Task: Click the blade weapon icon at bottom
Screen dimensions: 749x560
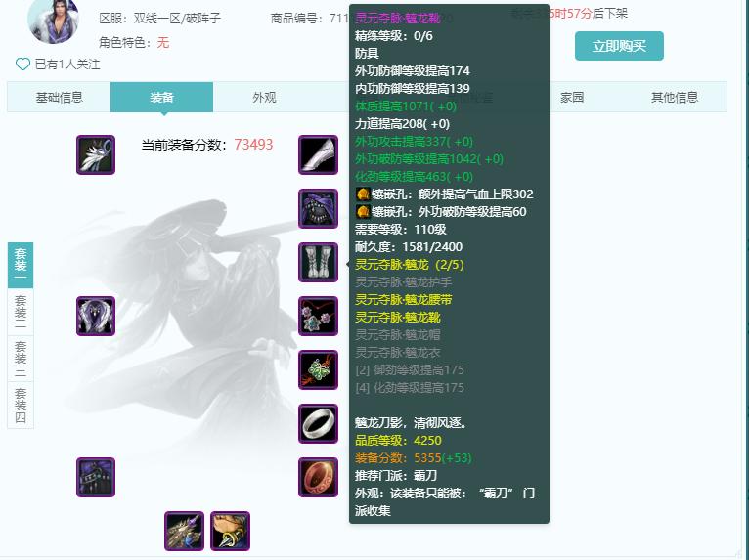Action: click(x=185, y=532)
